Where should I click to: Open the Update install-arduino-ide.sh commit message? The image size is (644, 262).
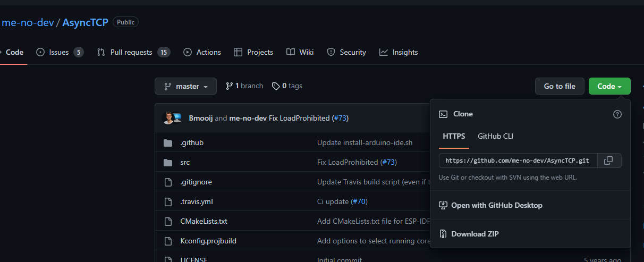[x=365, y=142]
